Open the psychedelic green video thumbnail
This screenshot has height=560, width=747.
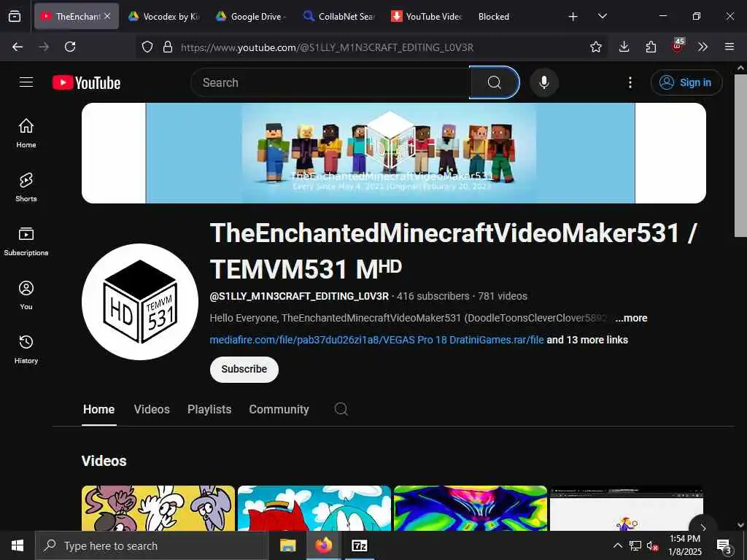[471, 508]
